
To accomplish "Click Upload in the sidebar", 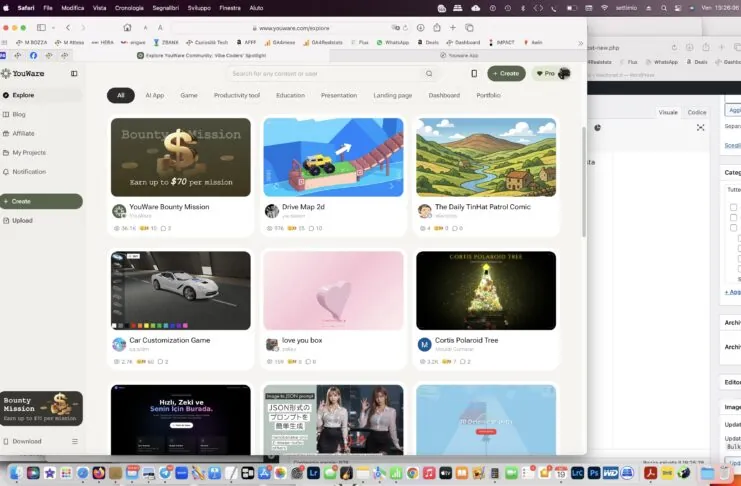I will pyautogui.click(x=22, y=220).
